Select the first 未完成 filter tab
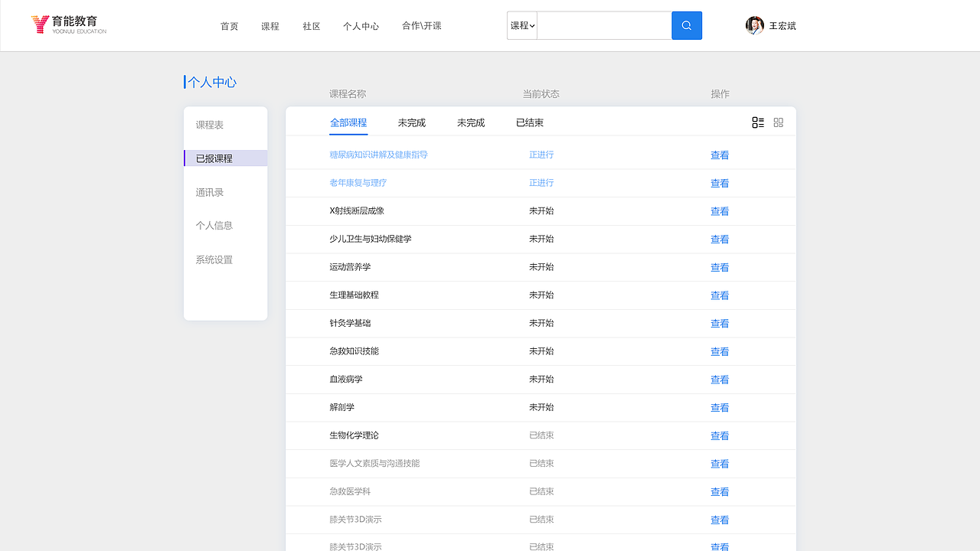The width and height of the screenshot is (980, 551). point(411,122)
